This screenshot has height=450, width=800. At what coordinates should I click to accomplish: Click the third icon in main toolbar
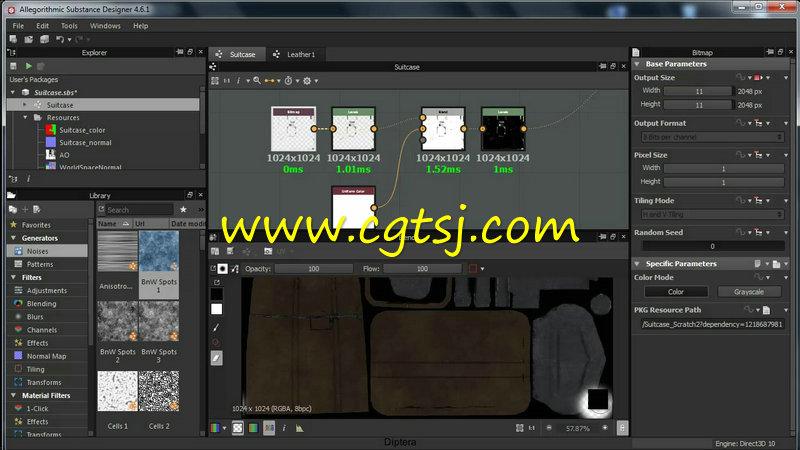coord(44,39)
